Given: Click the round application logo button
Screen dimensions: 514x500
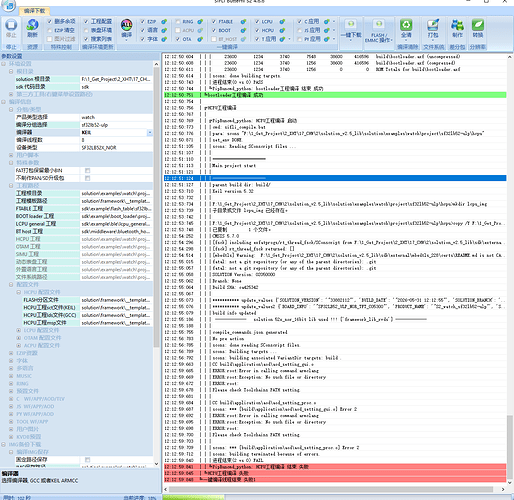Looking at the screenshot, I should click(9, 5).
